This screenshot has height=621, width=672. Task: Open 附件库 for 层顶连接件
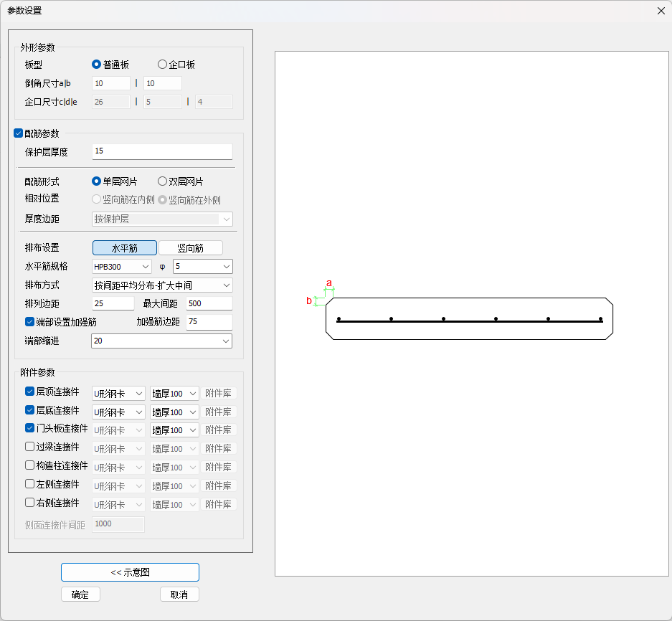218,394
